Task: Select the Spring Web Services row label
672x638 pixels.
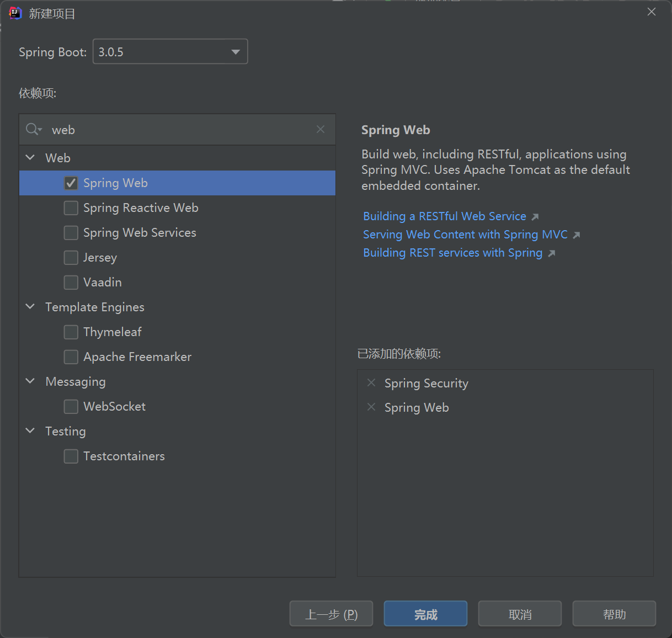Action: pos(140,232)
